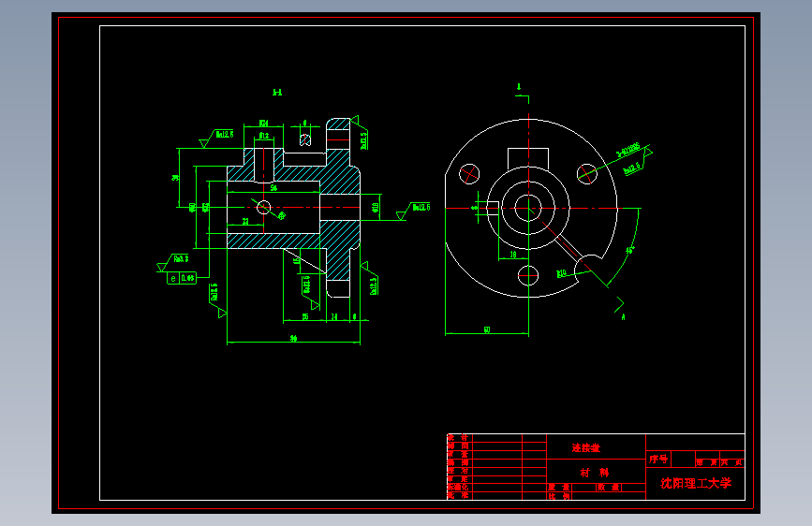The height and width of the screenshot is (526, 812).
Task: Click the '0.05' geometric tolerance frame value
Action: 187,278
